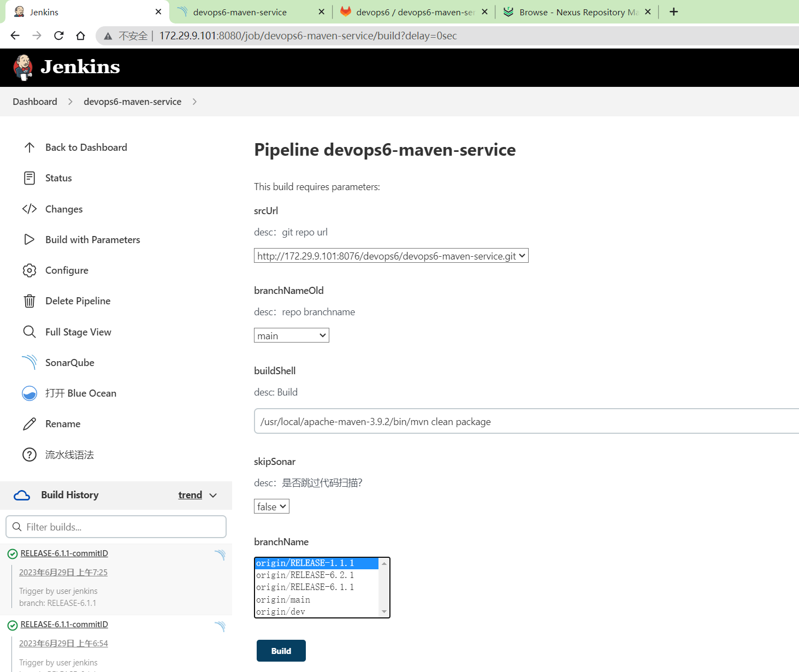Click the Jenkins header title text
Screen dimensions: 799x672
[80, 67]
